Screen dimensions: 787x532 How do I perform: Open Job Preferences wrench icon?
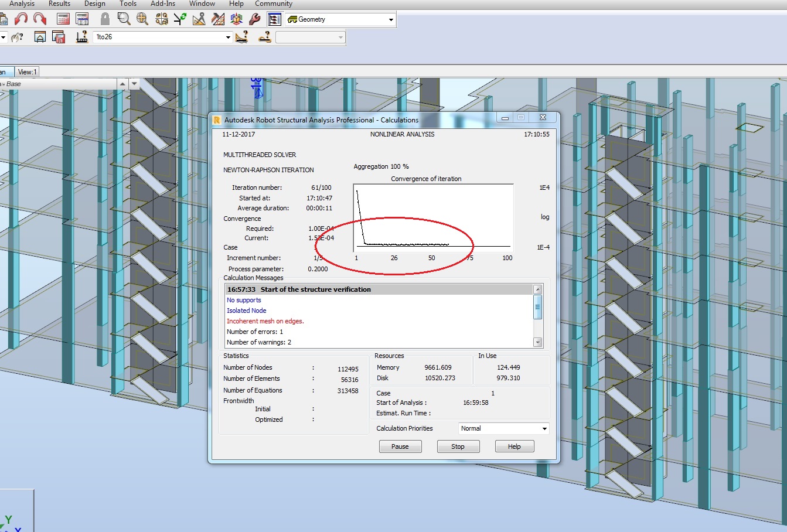tap(254, 19)
